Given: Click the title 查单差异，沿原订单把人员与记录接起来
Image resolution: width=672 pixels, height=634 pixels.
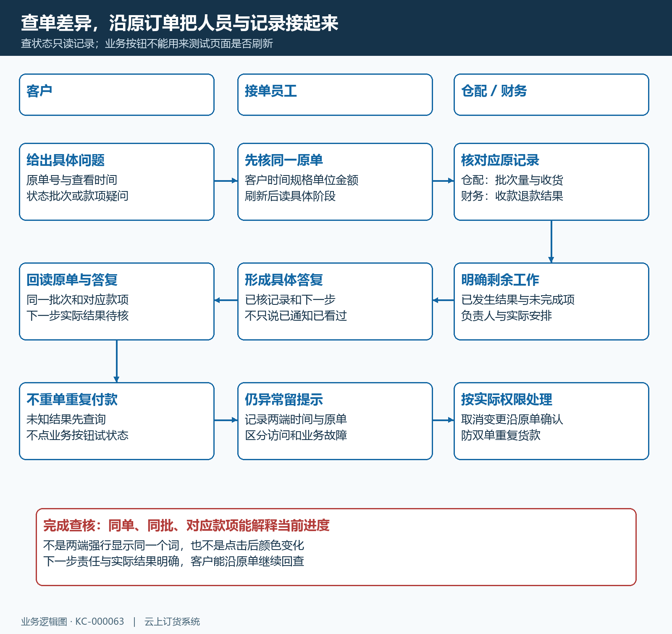Looking at the screenshot, I should (180, 23).
